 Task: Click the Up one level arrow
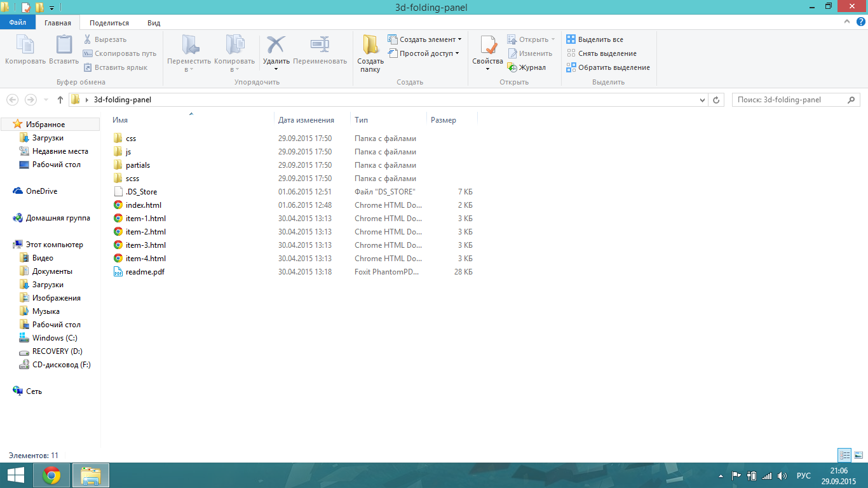[60, 100]
